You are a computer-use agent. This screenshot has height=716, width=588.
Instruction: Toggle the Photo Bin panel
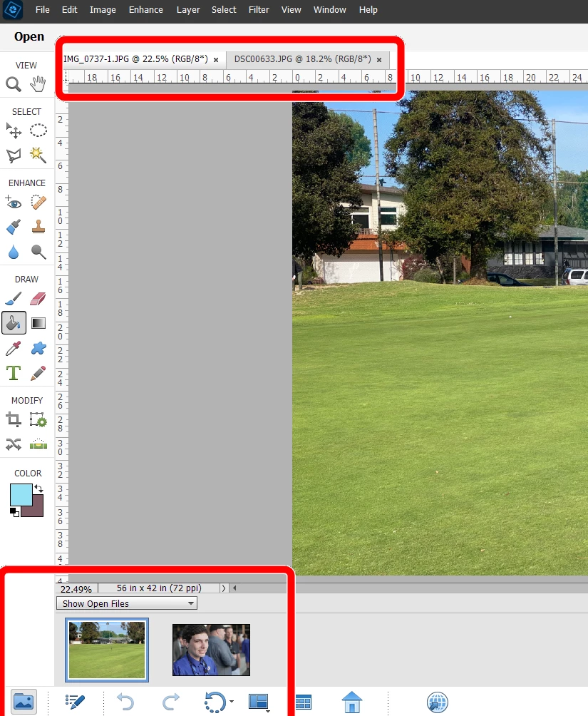tap(24, 702)
